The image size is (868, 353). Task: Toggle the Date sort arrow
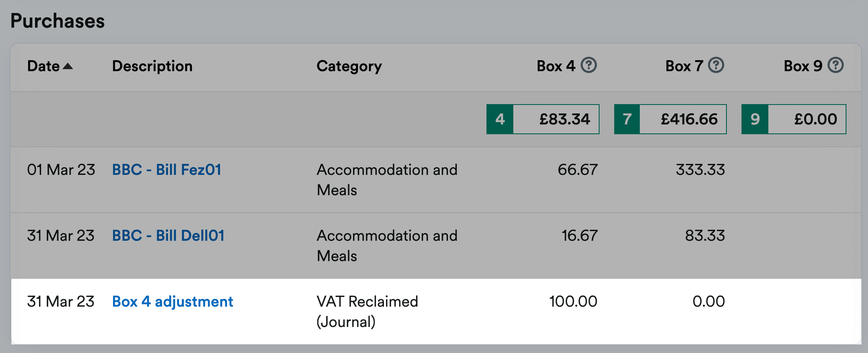pyautogui.click(x=68, y=66)
